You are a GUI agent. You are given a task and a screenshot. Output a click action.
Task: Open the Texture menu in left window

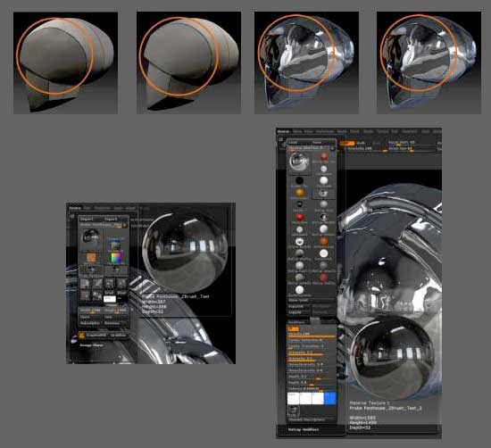click(74, 208)
